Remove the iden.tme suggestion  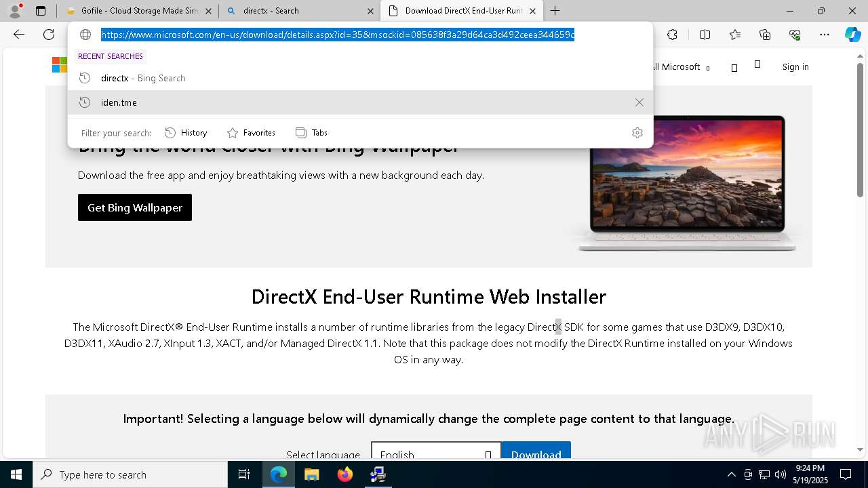click(639, 102)
